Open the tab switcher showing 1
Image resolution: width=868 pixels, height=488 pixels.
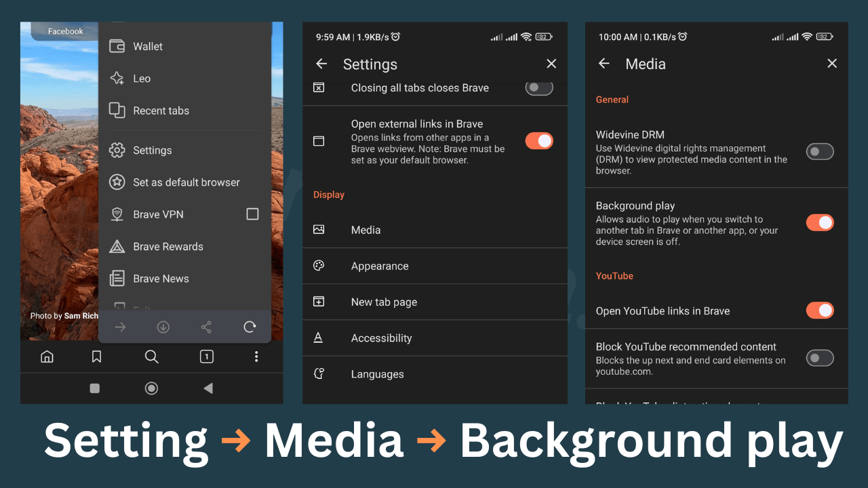click(x=207, y=357)
